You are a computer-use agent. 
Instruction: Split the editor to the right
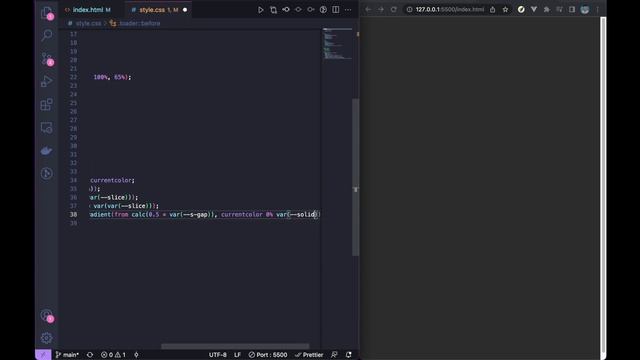pos(336,9)
